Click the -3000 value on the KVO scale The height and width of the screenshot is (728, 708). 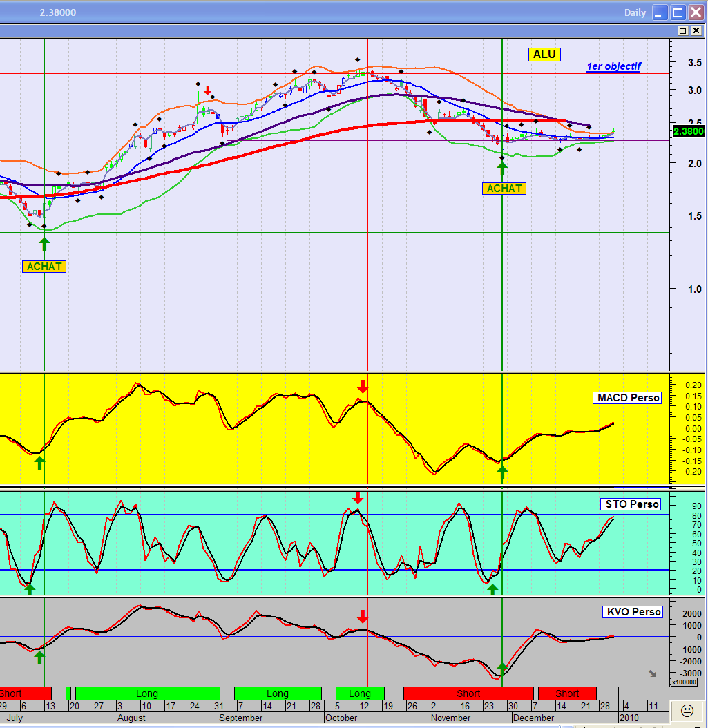[691, 673]
